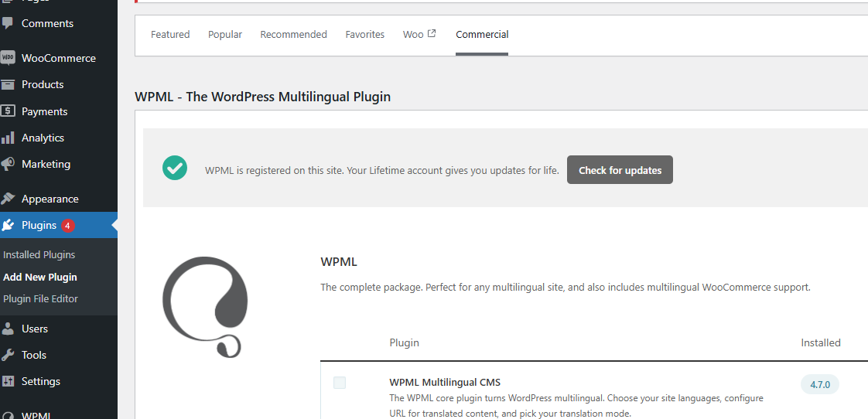Click the Analytics bar chart icon
The width and height of the screenshot is (868, 419).
tap(8, 138)
